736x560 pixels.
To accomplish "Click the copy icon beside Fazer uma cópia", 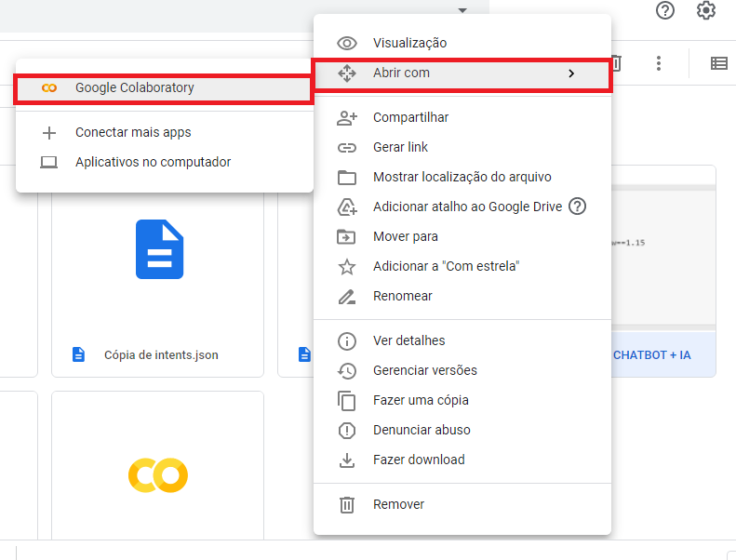I will [346, 401].
